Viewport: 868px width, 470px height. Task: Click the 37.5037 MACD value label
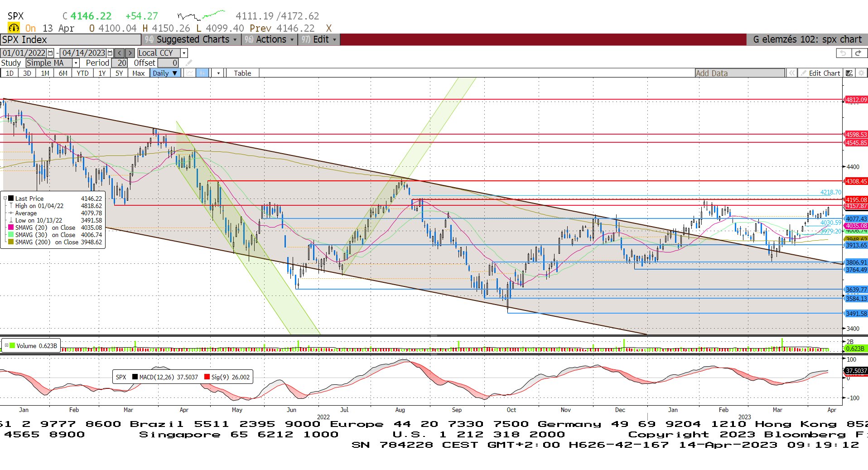coord(856,371)
